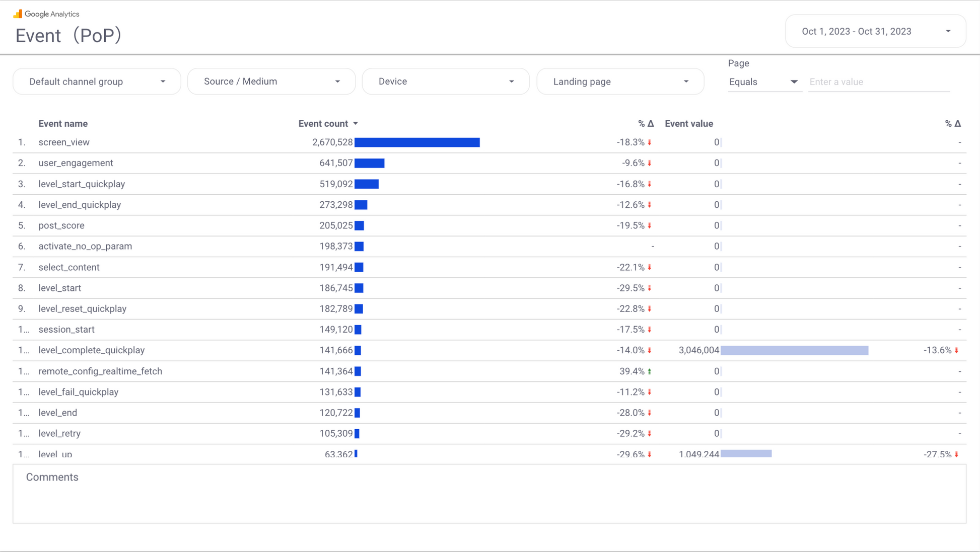The width and height of the screenshot is (980, 552).
Task: Open the date range picker
Action: 875,31
